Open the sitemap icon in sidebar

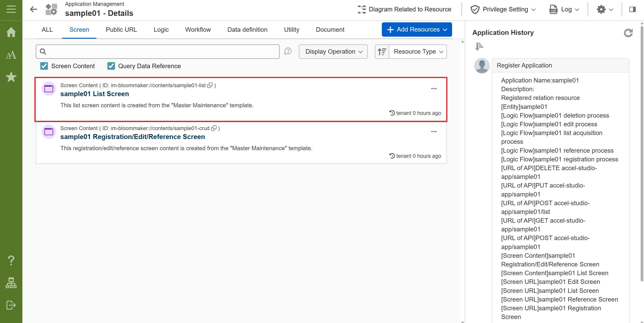click(11, 283)
